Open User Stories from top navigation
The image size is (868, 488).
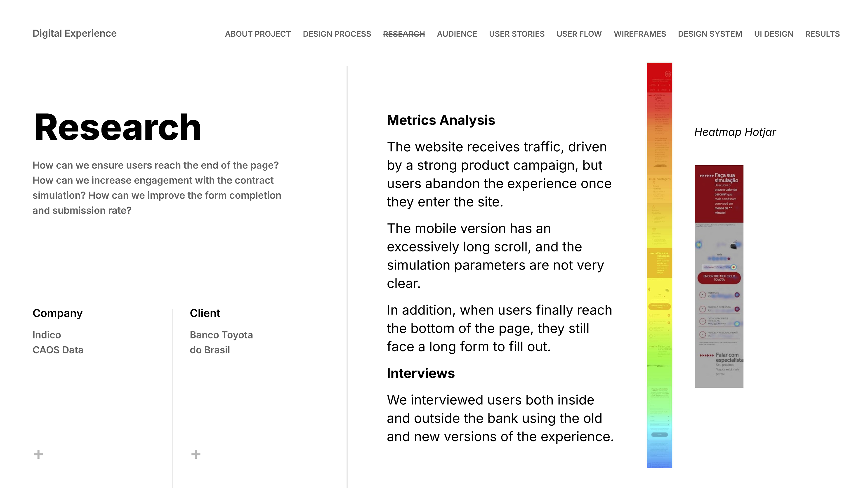coord(517,34)
